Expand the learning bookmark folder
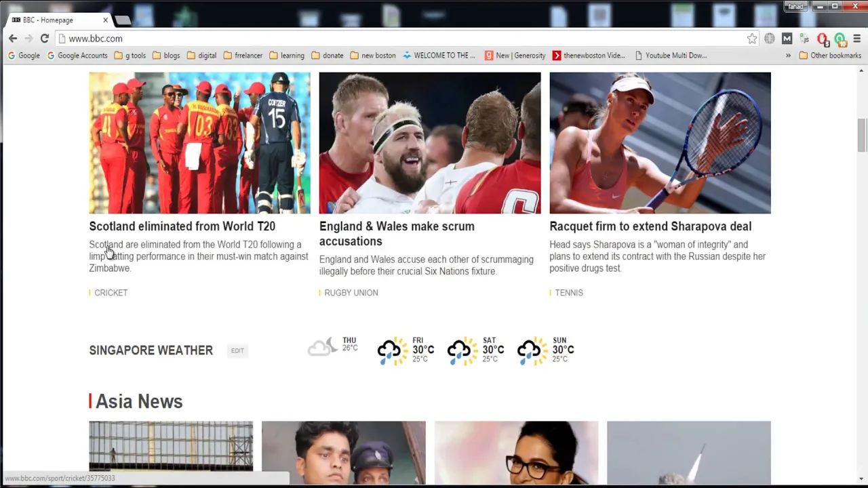This screenshot has height=488, width=868. (287, 56)
